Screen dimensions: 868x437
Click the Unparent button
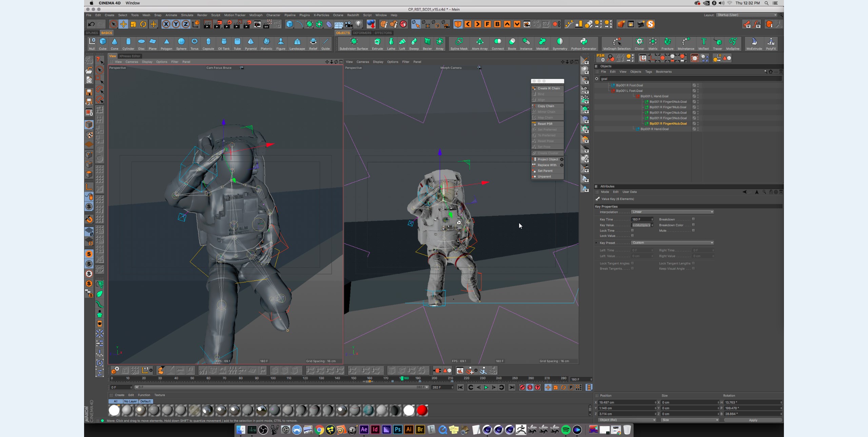coord(547,176)
